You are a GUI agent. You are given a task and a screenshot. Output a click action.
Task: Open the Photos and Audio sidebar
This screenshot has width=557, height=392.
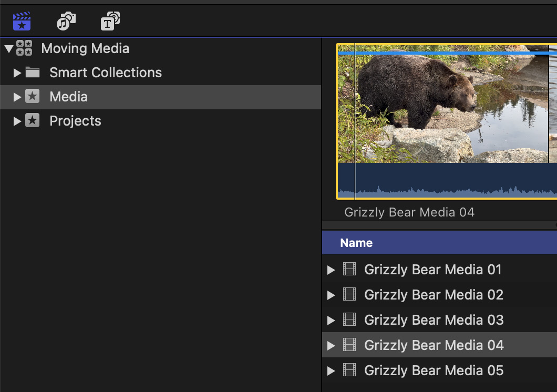(66, 21)
